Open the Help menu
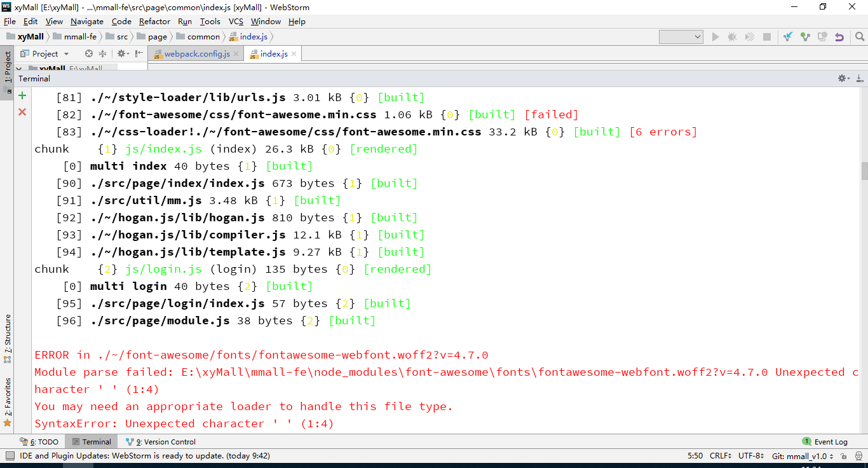This screenshot has height=468, width=868. pyautogui.click(x=297, y=22)
